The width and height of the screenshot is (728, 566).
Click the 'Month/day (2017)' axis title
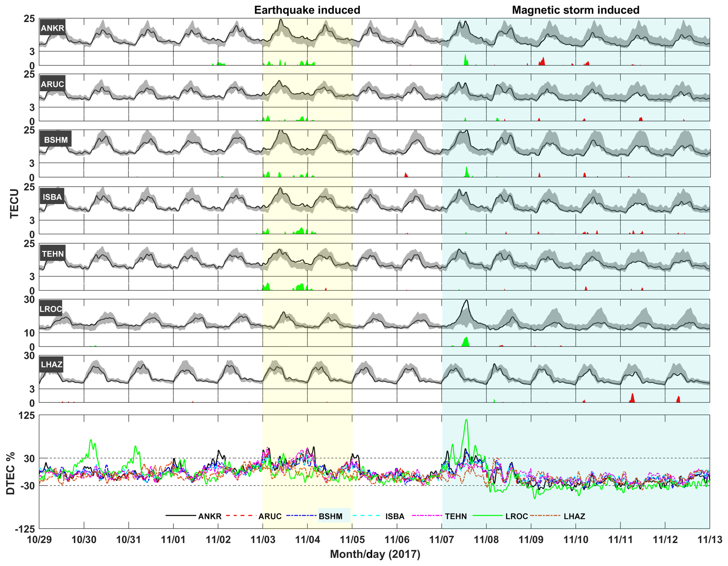click(x=375, y=554)
